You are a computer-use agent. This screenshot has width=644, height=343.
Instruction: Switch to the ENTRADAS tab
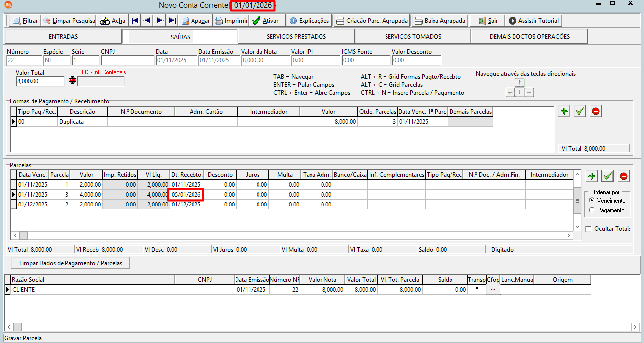click(x=63, y=36)
